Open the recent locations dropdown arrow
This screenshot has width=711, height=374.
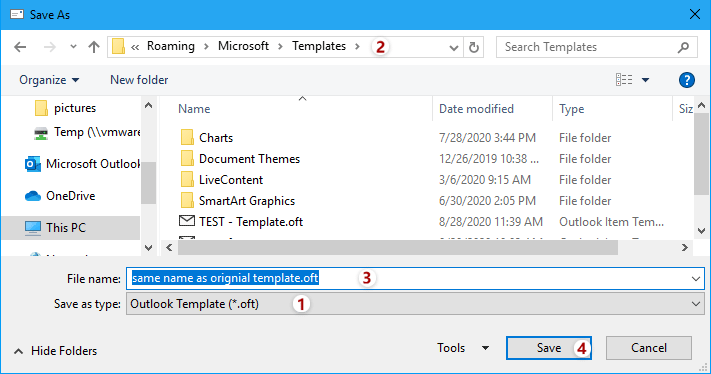pyautogui.click(x=73, y=47)
